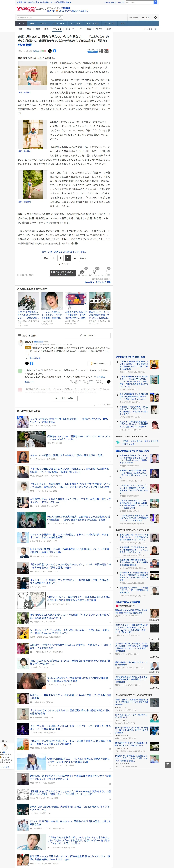Share the user comment via X icon
The image size is (174, 868).
[x=109, y=382]
